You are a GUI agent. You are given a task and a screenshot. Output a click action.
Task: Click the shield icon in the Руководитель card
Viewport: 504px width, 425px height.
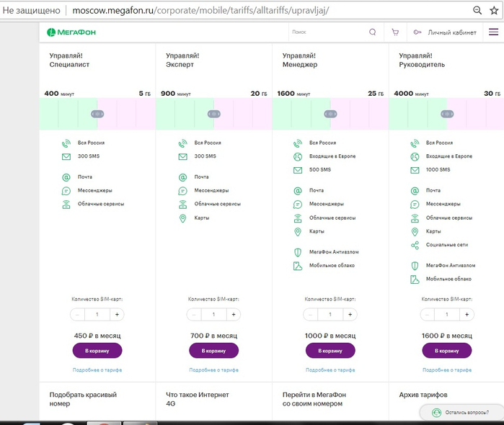(415, 266)
